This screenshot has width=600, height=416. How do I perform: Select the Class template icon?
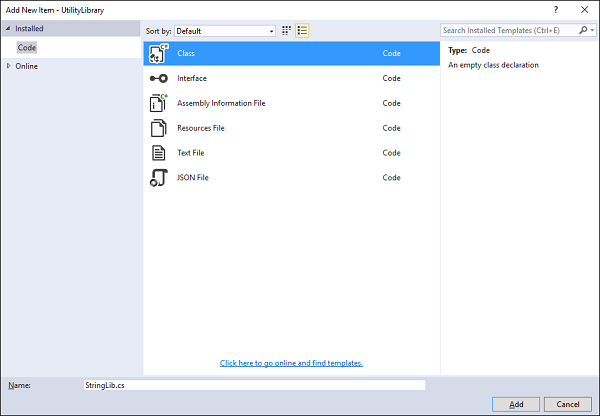pyautogui.click(x=158, y=53)
